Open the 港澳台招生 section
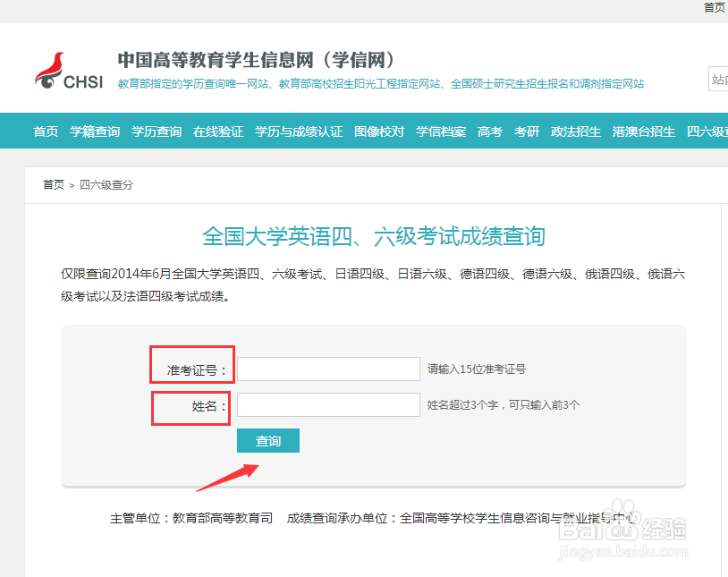This screenshot has height=577, width=728. (x=642, y=131)
